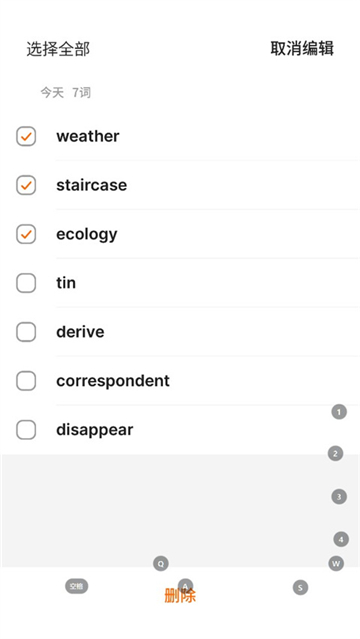Deselect the staircase checkbox
Viewport: 360px width, 639px height.
[26, 185]
